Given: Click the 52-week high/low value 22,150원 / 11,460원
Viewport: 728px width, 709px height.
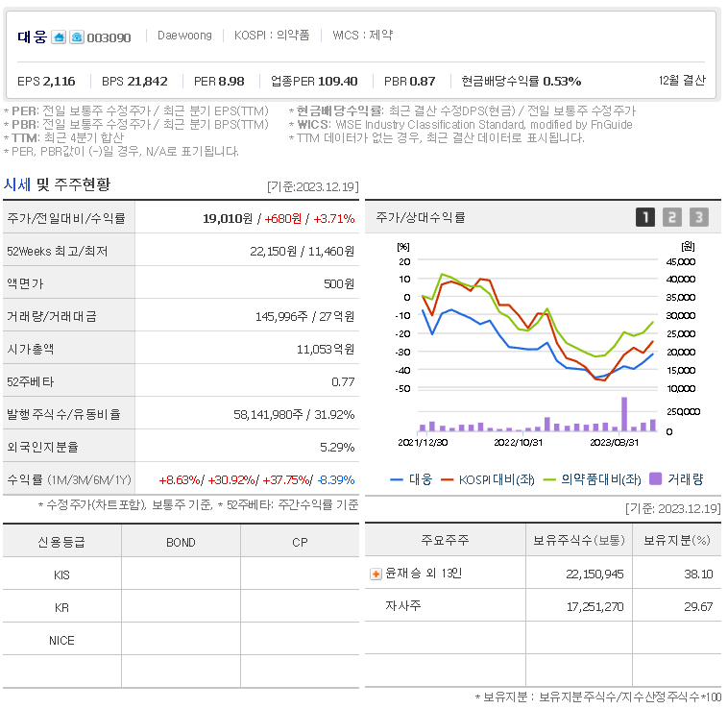Looking at the screenshot, I should pos(302,251).
